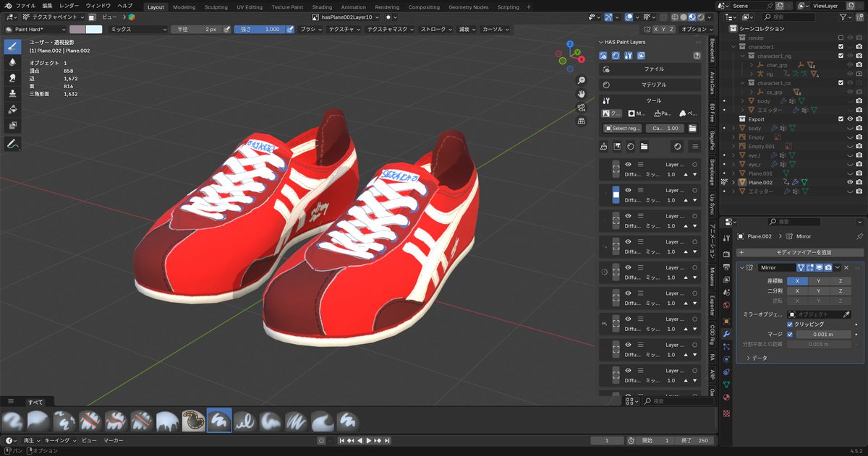Enable Z bisect in Mirror modifier

[x=840, y=291]
